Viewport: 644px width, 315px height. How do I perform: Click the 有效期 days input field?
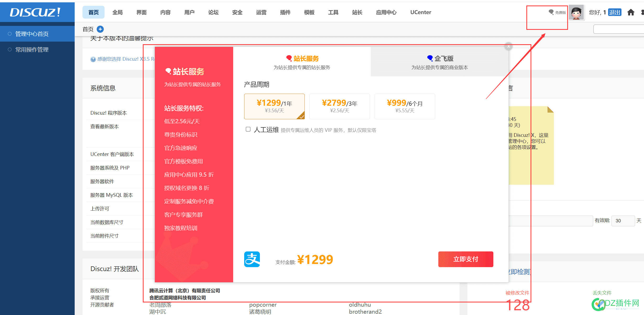(x=623, y=221)
